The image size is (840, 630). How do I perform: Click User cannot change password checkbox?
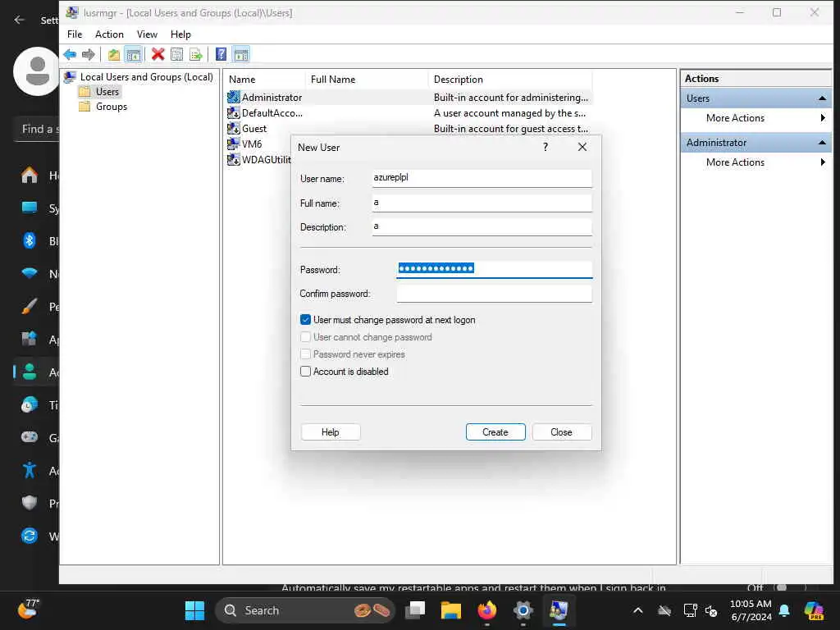[305, 337]
